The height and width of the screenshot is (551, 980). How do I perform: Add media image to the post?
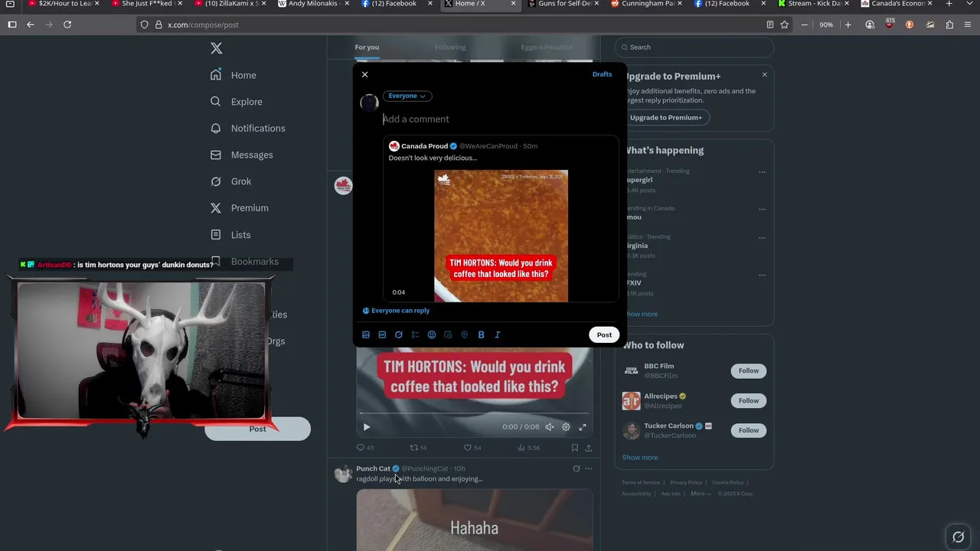click(x=366, y=334)
